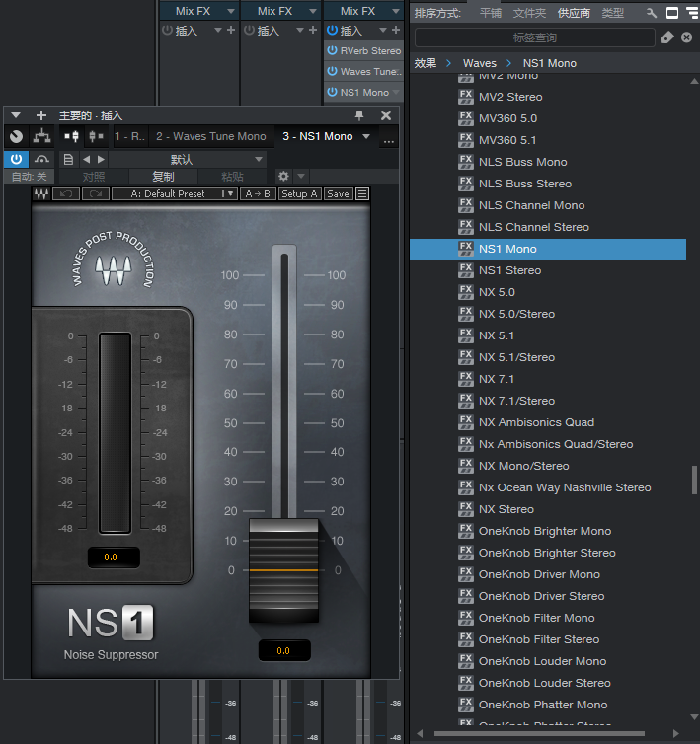Open plugin settings gear icon
Image resolution: width=700 pixels, height=744 pixels.
click(283, 176)
